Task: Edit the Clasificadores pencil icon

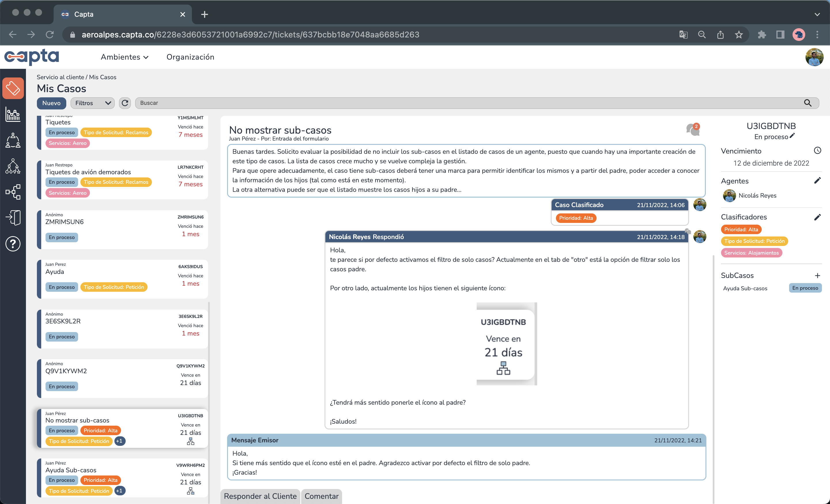Action: [x=817, y=217]
